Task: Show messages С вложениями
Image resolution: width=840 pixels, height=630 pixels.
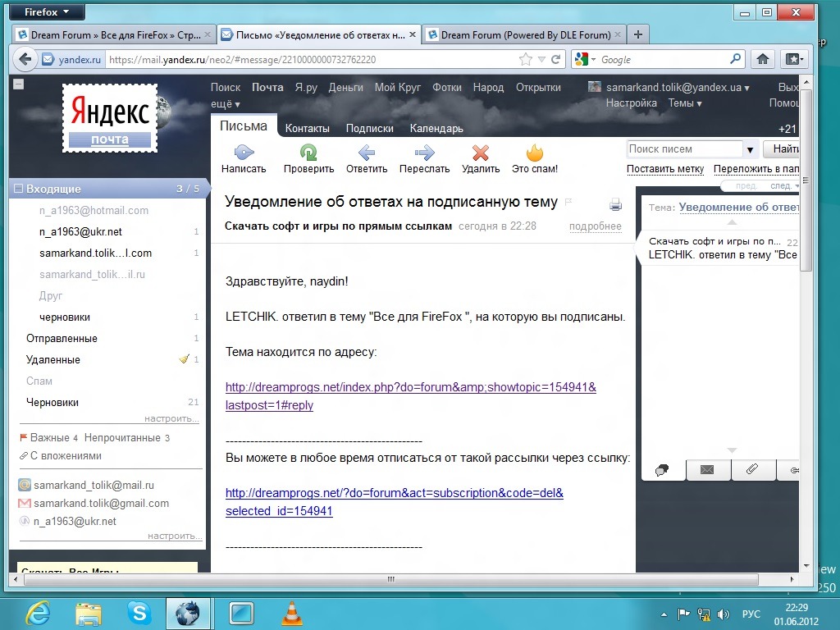Action: point(66,455)
